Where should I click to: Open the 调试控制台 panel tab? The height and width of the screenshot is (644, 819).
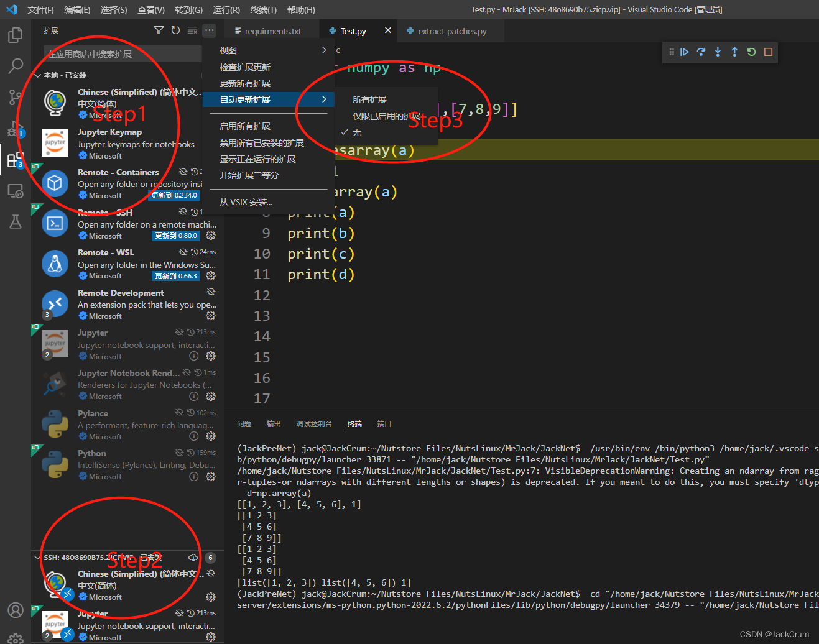pyautogui.click(x=314, y=424)
